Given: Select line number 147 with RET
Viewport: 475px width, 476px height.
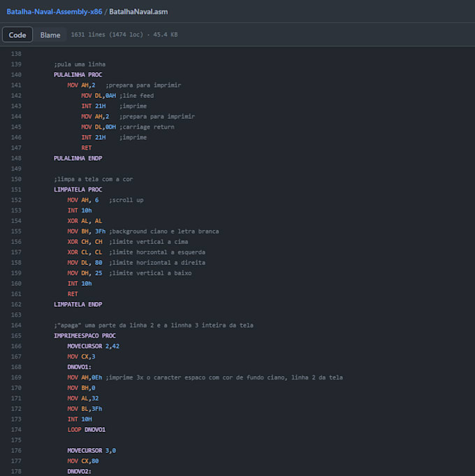Looking at the screenshot, I should pos(16,147).
